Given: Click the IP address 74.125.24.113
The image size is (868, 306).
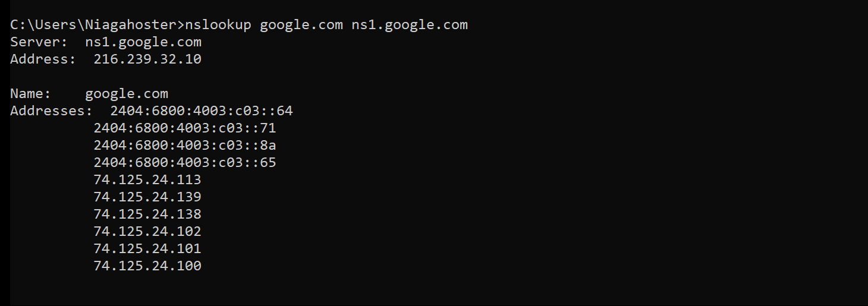Looking at the screenshot, I should coord(147,180).
